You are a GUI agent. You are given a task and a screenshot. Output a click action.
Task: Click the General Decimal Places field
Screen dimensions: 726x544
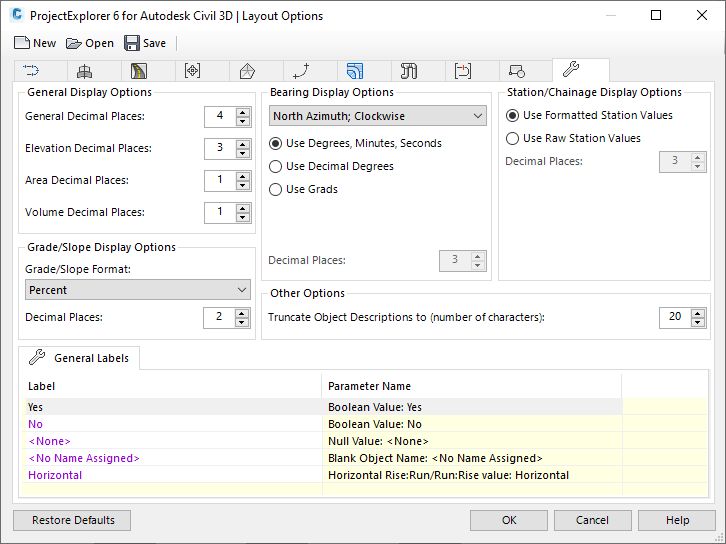pos(220,116)
